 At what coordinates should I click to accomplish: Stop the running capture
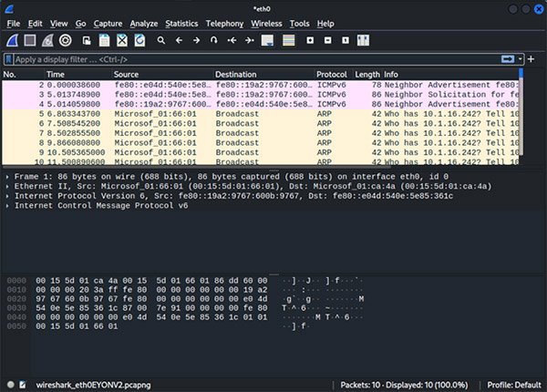point(29,41)
